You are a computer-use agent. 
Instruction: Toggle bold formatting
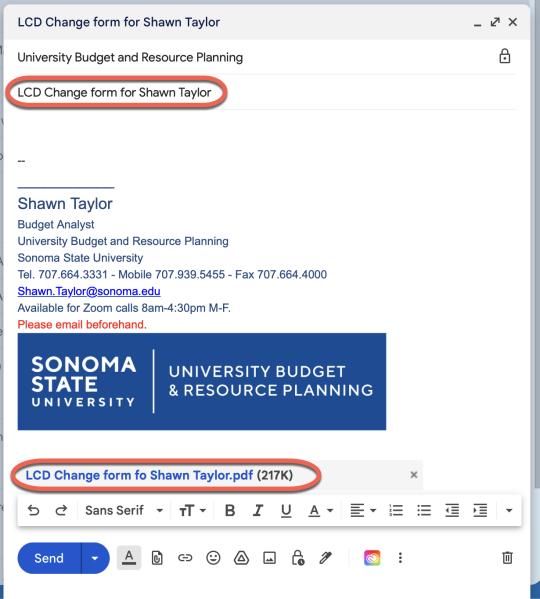(230, 510)
